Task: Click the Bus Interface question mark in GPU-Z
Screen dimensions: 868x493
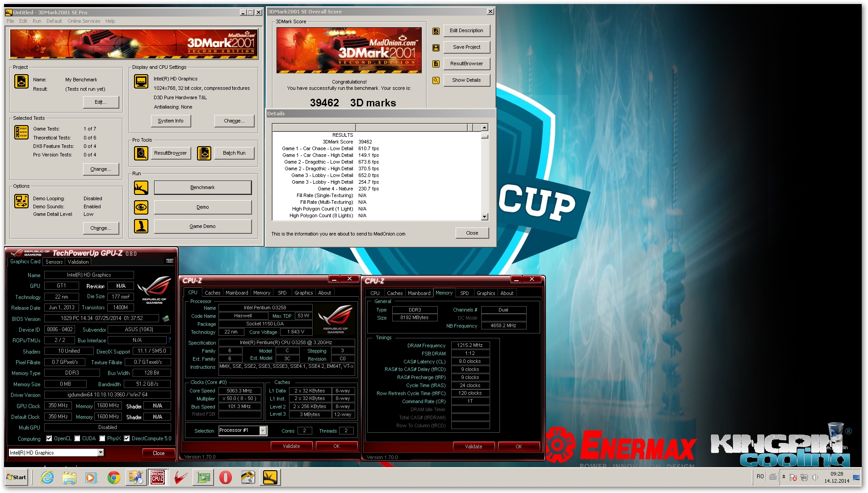Action: click(169, 340)
